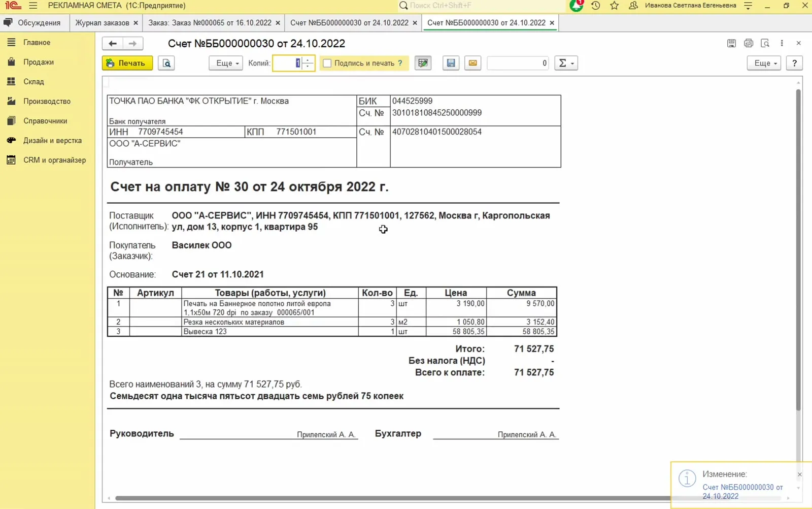Expand the left Еще dropdown
This screenshot has height=509, width=812.
click(226, 63)
